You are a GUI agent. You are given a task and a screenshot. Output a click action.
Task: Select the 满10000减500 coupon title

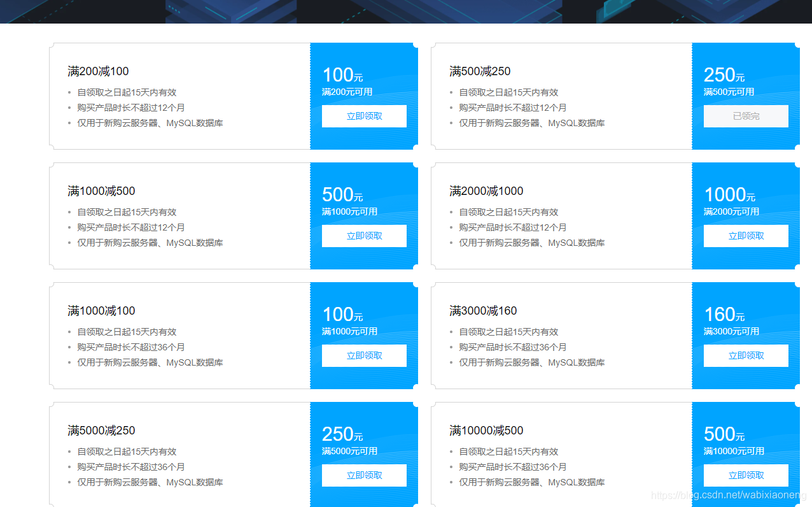click(x=486, y=431)
